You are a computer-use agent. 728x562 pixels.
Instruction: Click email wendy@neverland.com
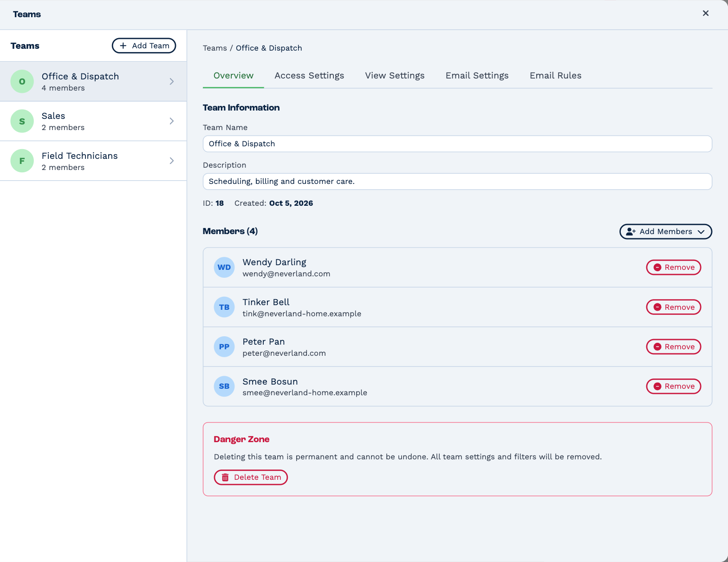pos(286,274)
